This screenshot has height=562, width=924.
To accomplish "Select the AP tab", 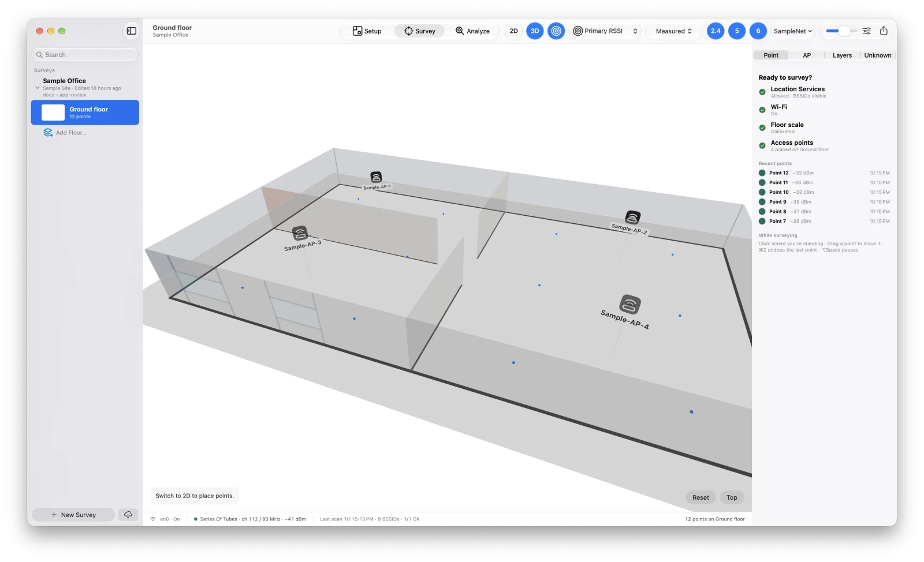I will 807,55.
